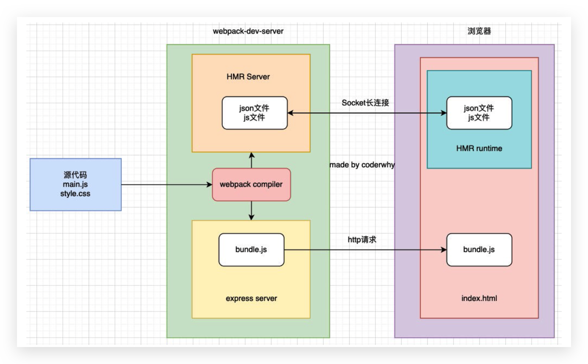Select upward arrow from compiler to HMR Server
Screen dimensions: 588x364
(x=251, y=160)
